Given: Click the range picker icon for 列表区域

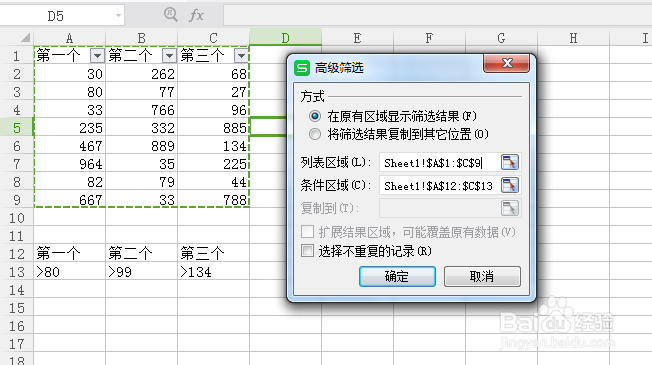Looking at the screenshot, I should [510, 162].
